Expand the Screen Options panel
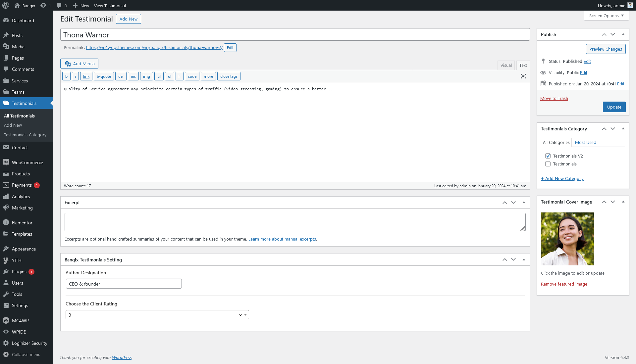 click(x=606, y=16)
